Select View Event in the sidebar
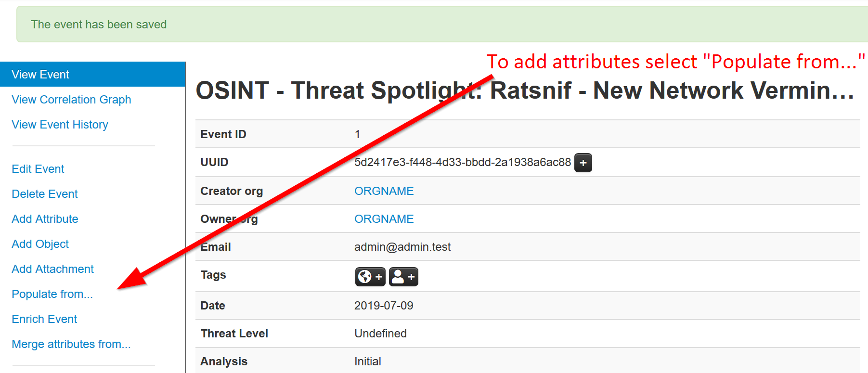 (x=41, y=75)
